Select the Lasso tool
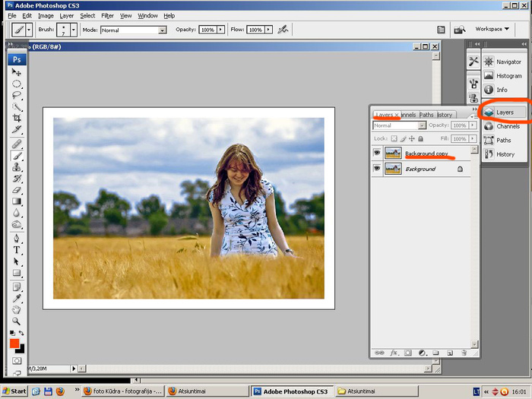This screenshot has height=399, width=532. point(17,96)
